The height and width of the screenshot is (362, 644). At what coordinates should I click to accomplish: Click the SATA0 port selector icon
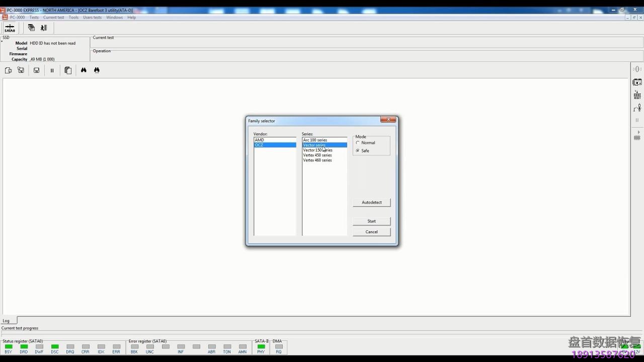(x=10, y=28)
